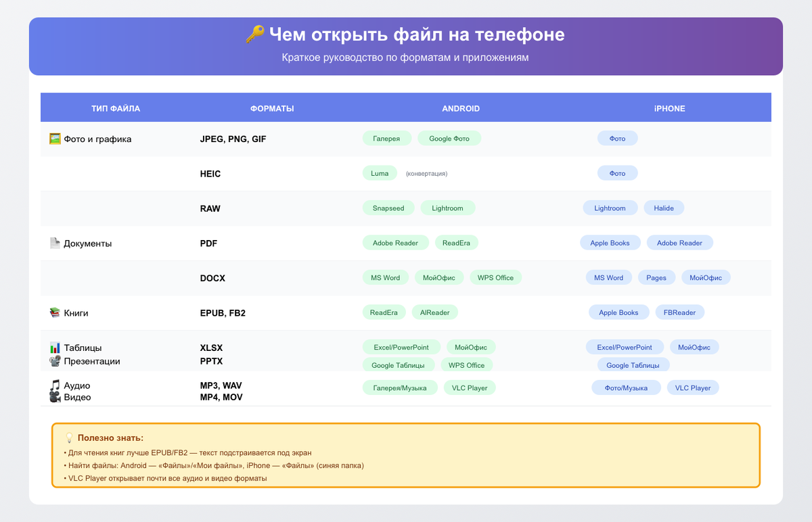Viewport: 812px width, 522px height.
Task: Click the projector icon beside Презентации
Action: tap(55, 360)
